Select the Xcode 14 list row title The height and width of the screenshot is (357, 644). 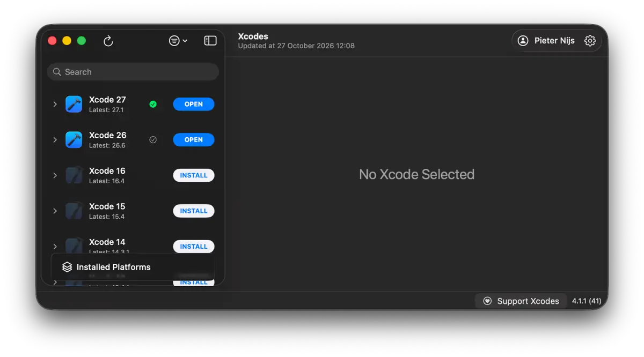[x=107, y=242]
